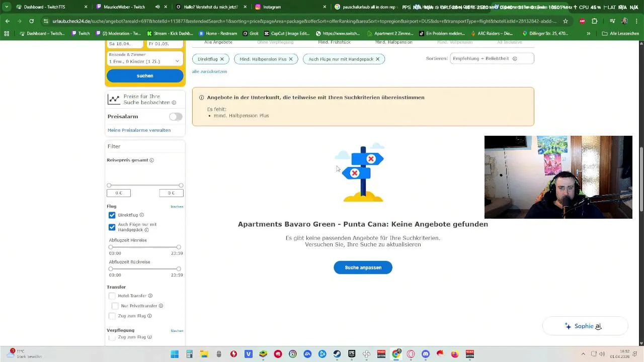This screenshot has width=644, height=362.
Task: Open the Grok bookmark
Action: point(251,33)
